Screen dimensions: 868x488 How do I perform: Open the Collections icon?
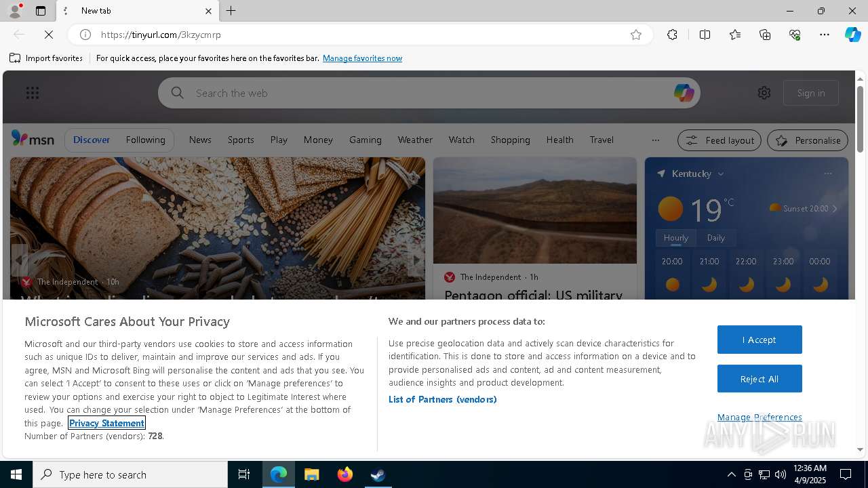click(x=765, y=35)
